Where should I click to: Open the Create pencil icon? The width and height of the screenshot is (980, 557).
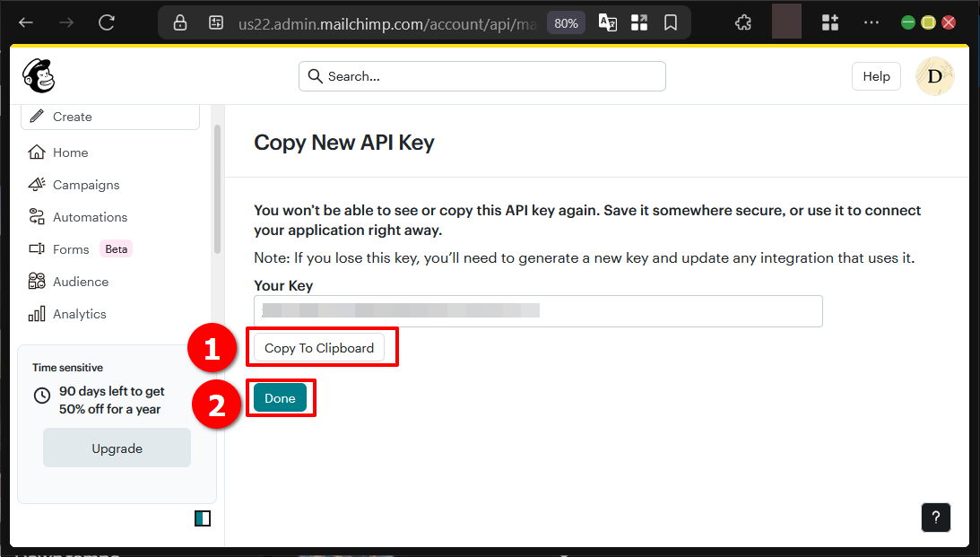pyautogui.click(x=36, y=116)
